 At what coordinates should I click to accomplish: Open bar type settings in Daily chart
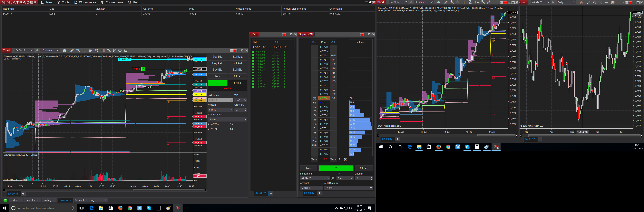click(581, 2)
